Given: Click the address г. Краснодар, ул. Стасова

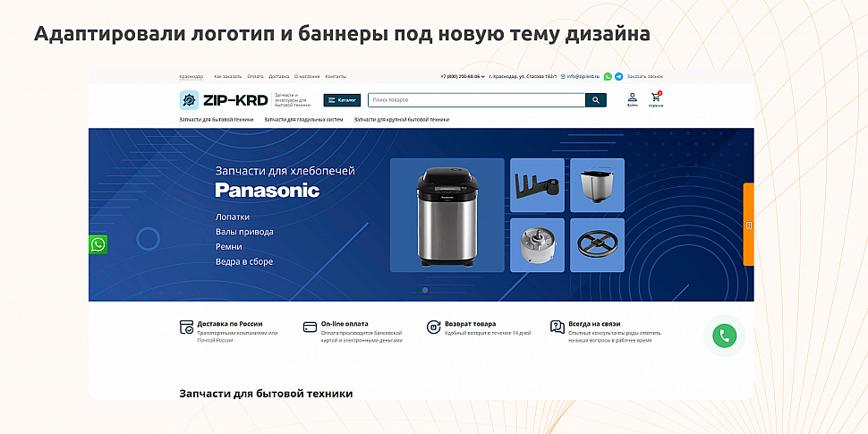Looking at the screenshot, I should (x=523, y=76).
